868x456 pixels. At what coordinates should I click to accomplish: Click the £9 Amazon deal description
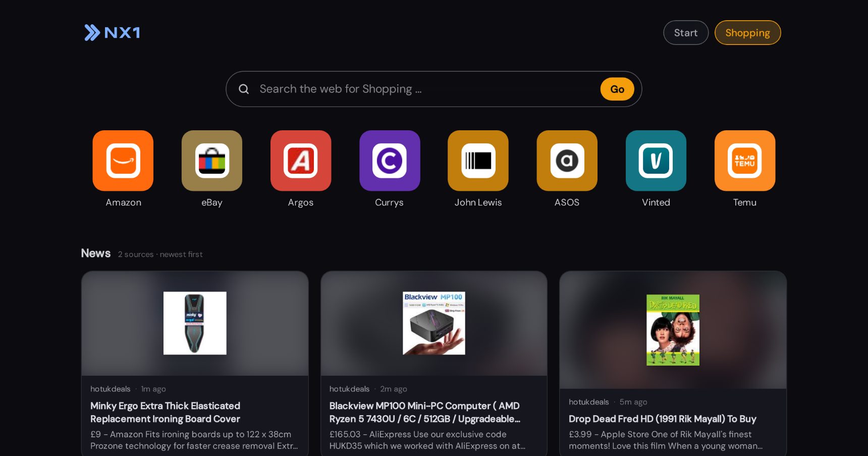tap(194, 440)
